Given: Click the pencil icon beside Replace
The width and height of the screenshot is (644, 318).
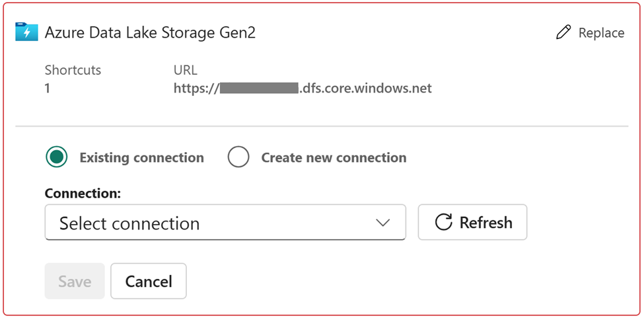Looking at the screenshot, I should tap(563, 32).
